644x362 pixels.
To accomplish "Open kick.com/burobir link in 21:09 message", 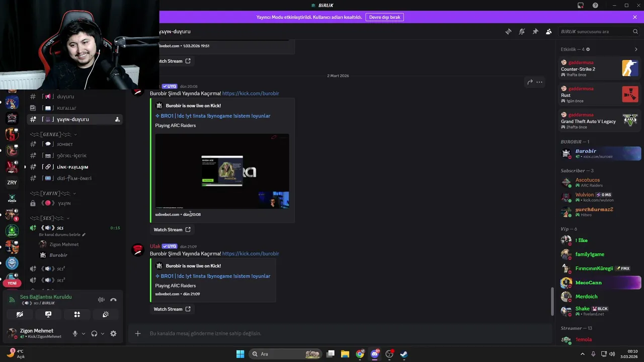I will (251, 254).
